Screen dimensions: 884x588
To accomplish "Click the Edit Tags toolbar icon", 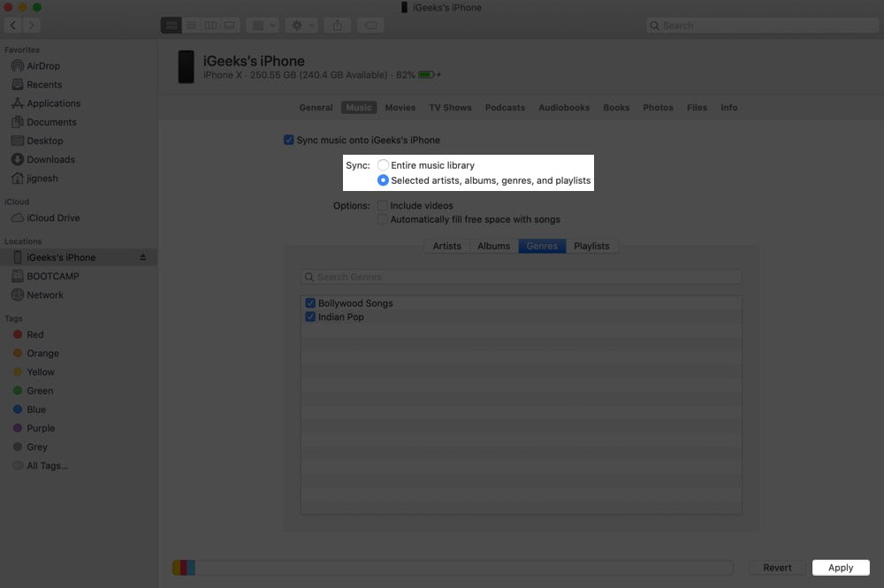I will pyautogui.click(x=370, y=26).
